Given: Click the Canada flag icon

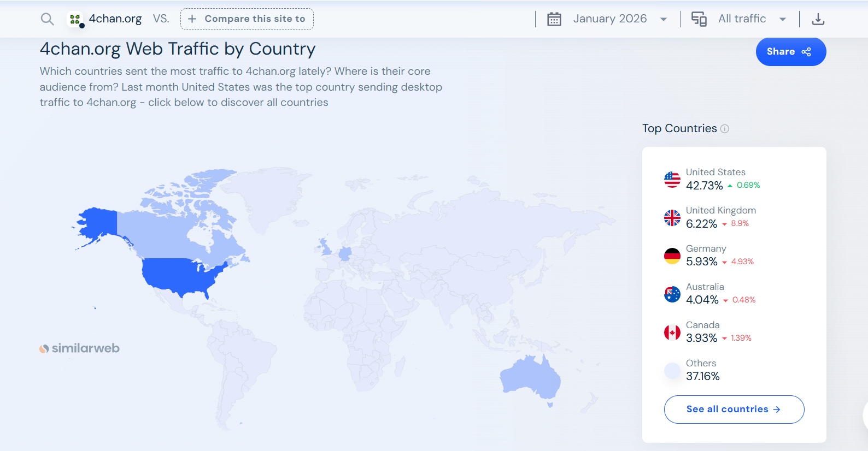Looking at the screenshot, I should [x=672, y=333].
